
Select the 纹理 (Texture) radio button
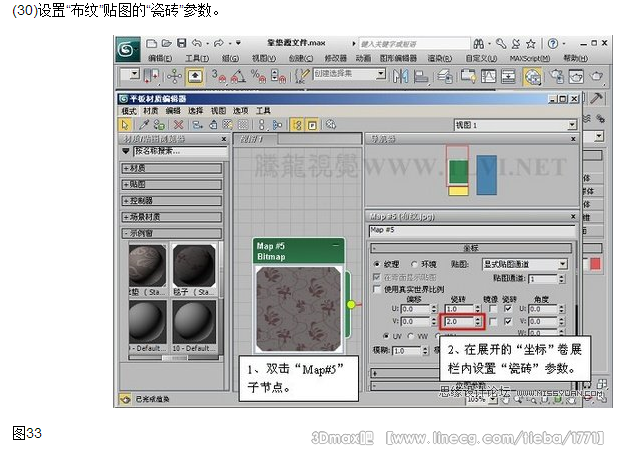[377, 264]
